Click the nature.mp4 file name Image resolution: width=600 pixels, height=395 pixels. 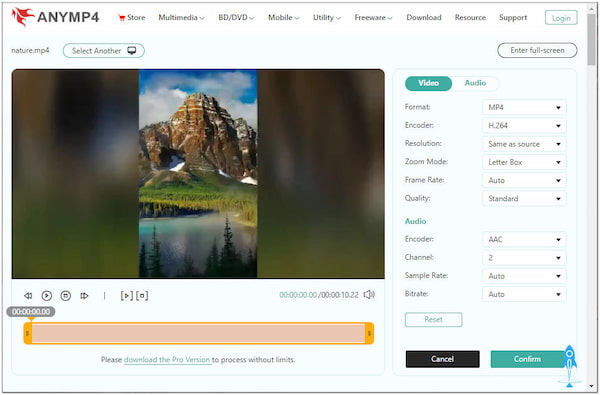click(x=30, y=51)
